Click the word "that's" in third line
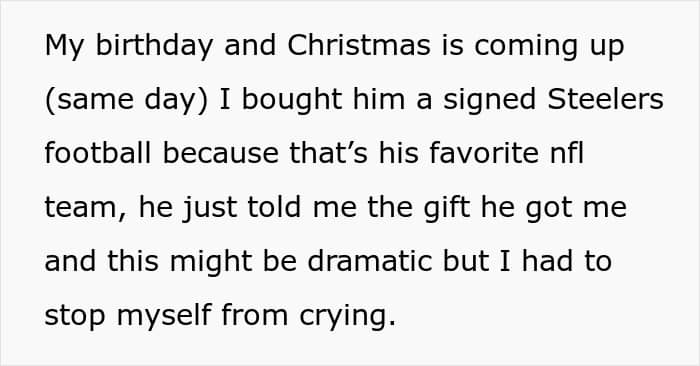The width and height of the screenshot is (700, 366). tap(329, 153)
